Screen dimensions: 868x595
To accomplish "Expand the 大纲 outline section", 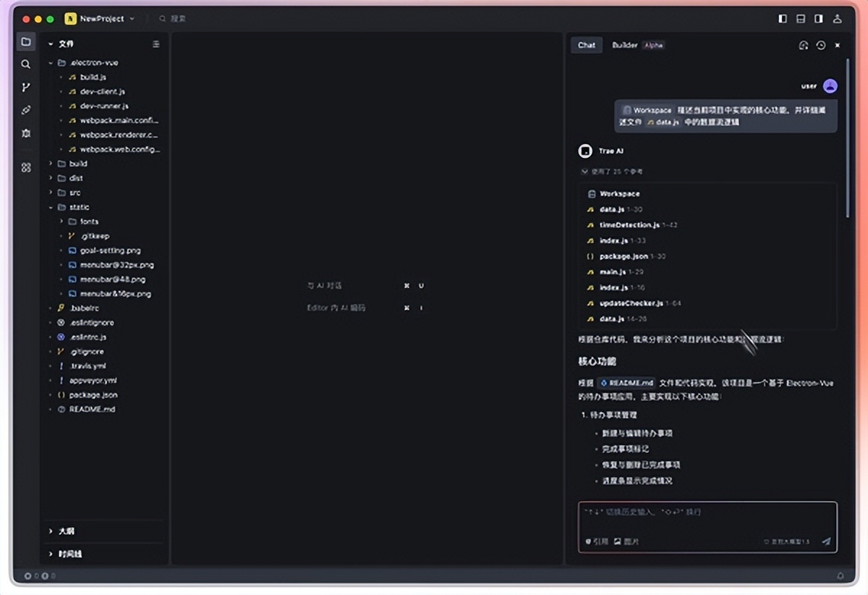I will coord(65,531).
